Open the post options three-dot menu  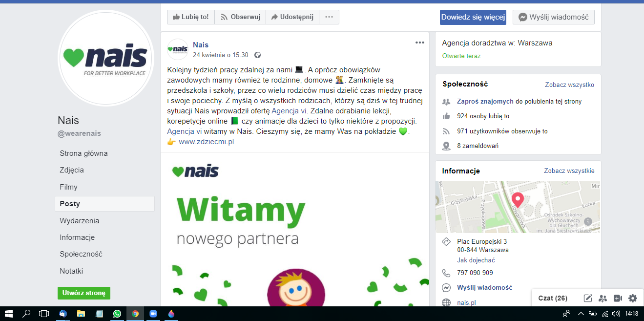pos(419,43)
